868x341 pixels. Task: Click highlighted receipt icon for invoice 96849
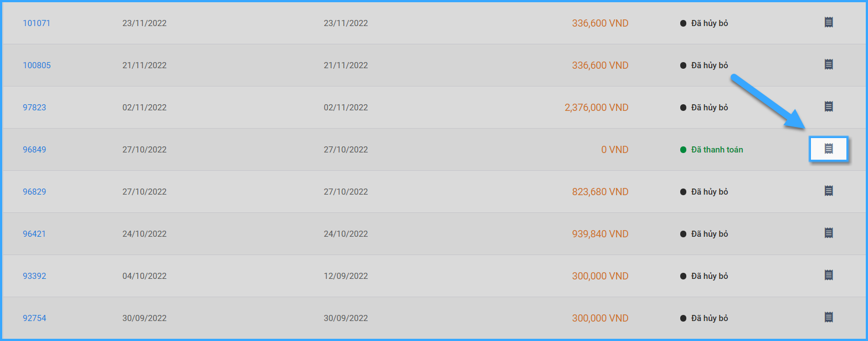point(829,149)
